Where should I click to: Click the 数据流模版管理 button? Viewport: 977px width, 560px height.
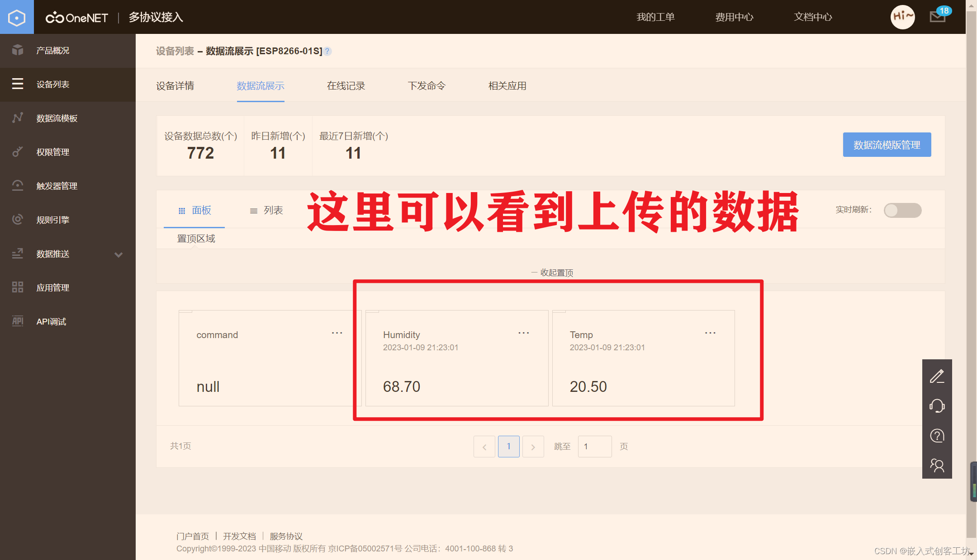coord(887,145)
